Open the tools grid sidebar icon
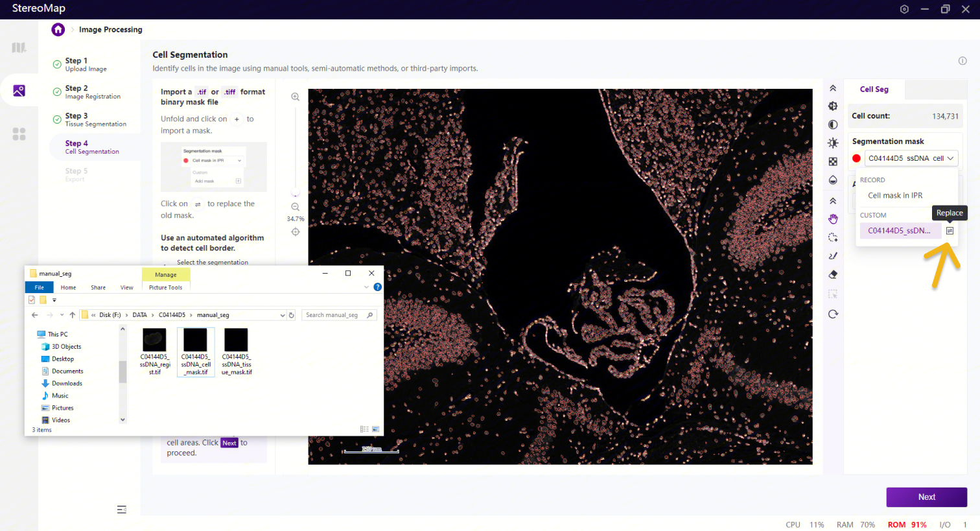The width and height of the screenshot is (980, 531). point(19,134)
